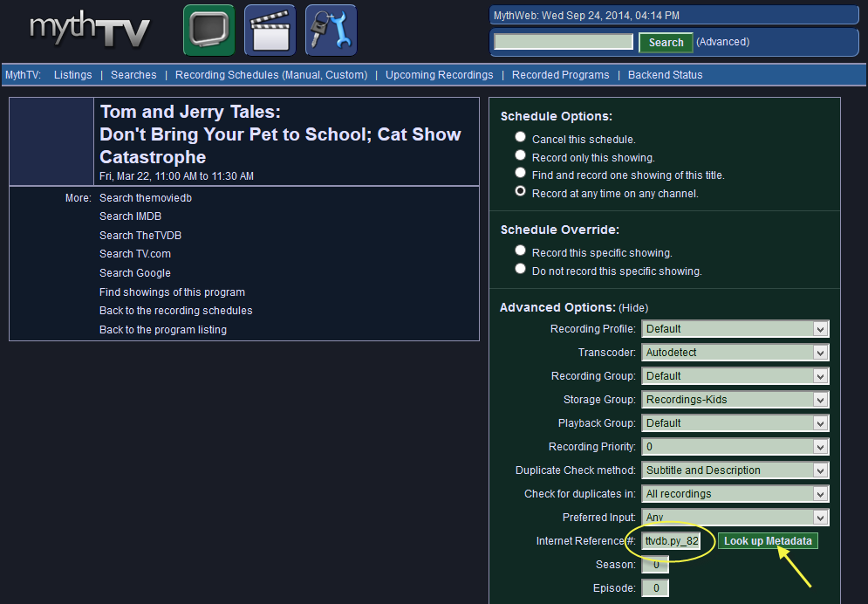Open the Check for duplicates in dropdown
This screenshot has height=604, width=868.
click(735, 494)
